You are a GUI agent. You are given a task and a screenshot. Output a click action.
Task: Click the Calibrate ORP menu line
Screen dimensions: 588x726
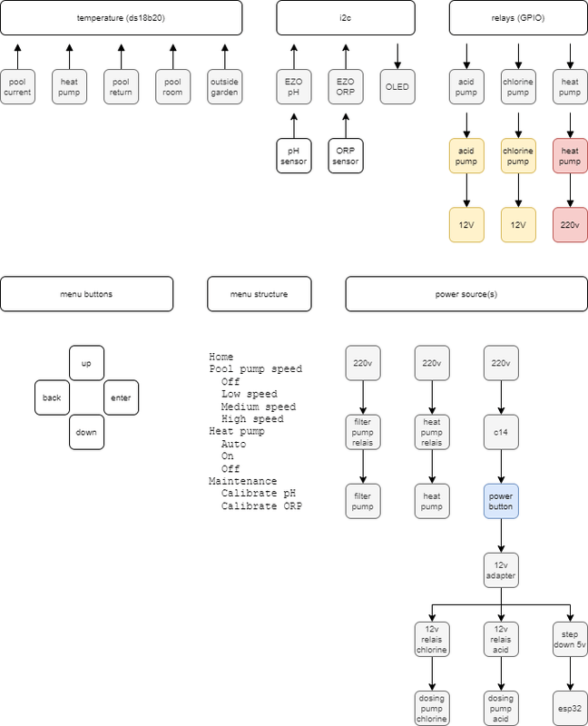(x=261, y=506)
